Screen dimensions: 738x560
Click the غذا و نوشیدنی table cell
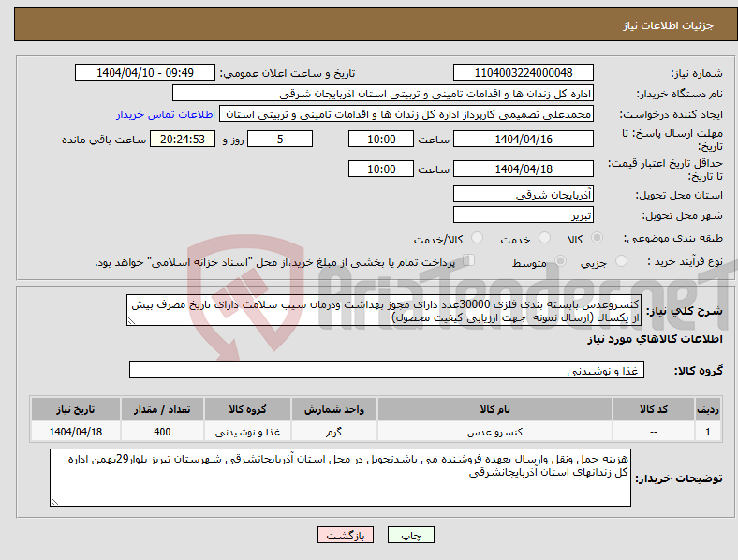pyautogui.click(x=247, y=432)
